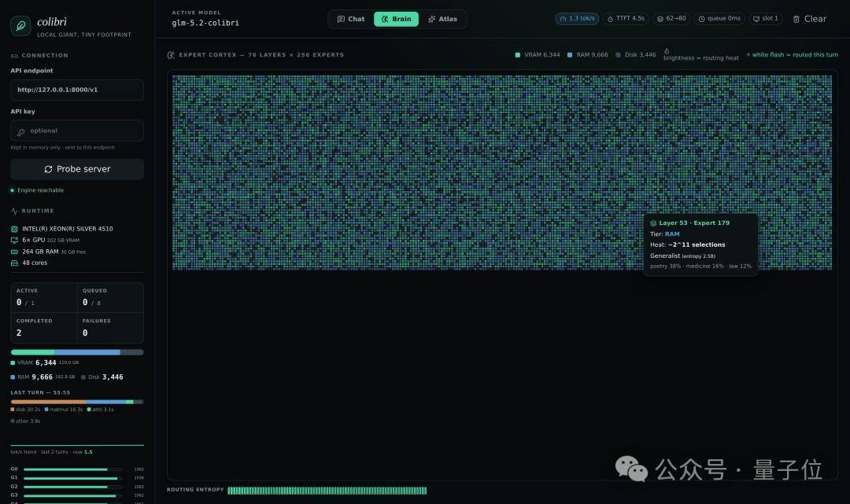Click the COMPLETED 2 counter
The image size is (850, 504).
coord(44,328)
